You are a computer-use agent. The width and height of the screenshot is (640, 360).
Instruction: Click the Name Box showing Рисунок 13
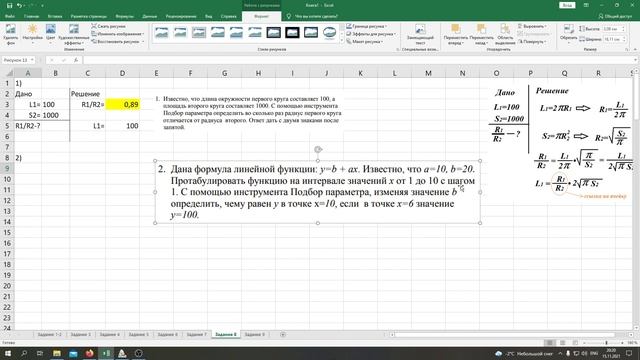(x=18, y=60)
